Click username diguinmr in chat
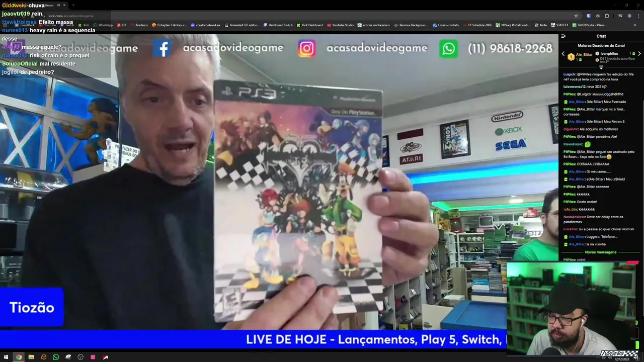 coord(571,129)
